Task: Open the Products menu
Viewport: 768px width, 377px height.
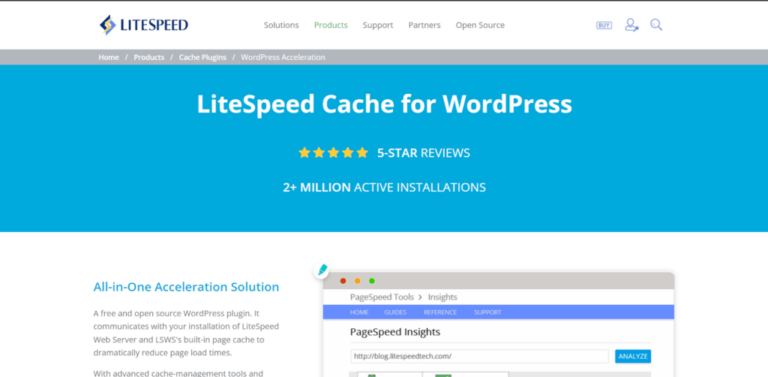Action: tap(331, 25)
